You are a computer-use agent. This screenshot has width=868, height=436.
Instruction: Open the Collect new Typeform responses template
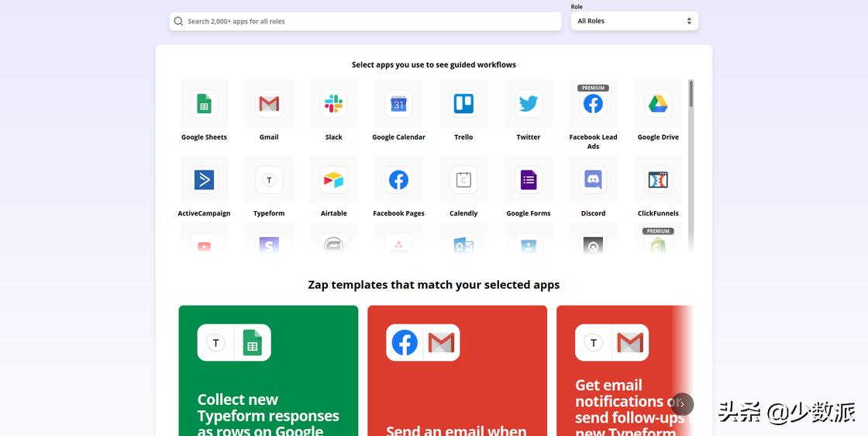pyautogui.click(x=268, y=371)
